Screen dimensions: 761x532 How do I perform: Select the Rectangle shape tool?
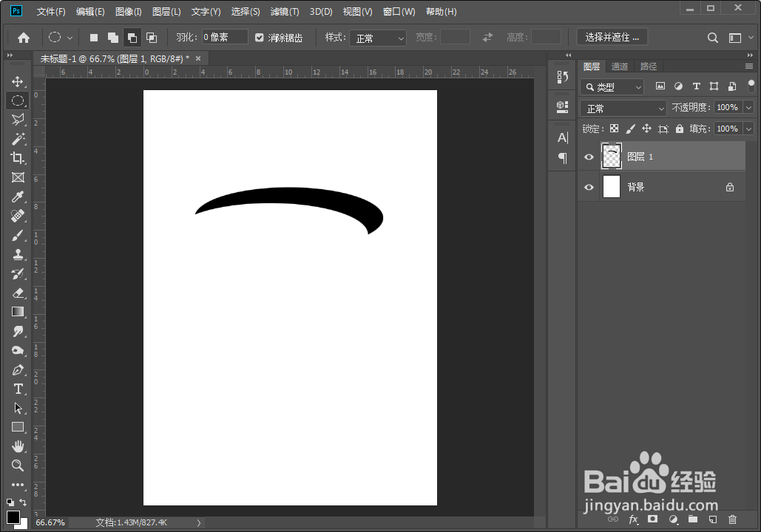(18, 427)
